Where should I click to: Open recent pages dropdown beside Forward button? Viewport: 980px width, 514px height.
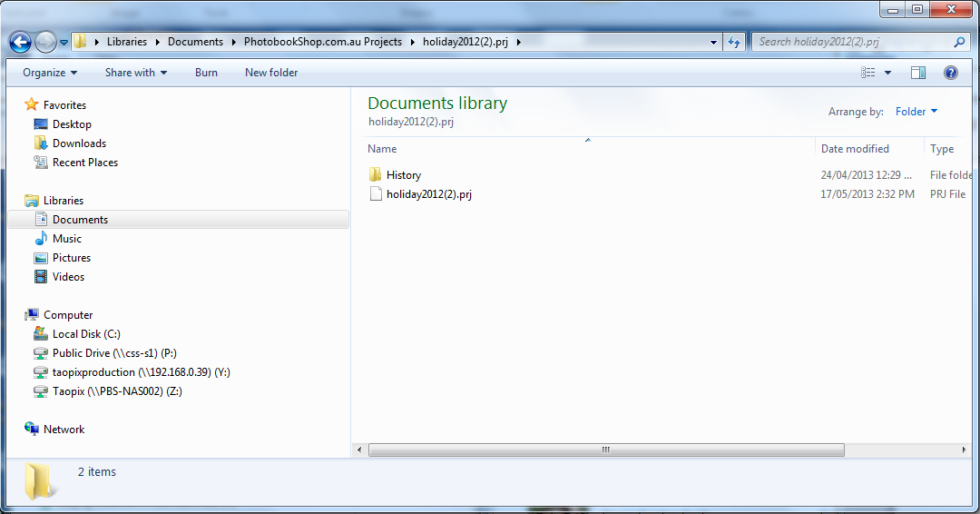64,43
